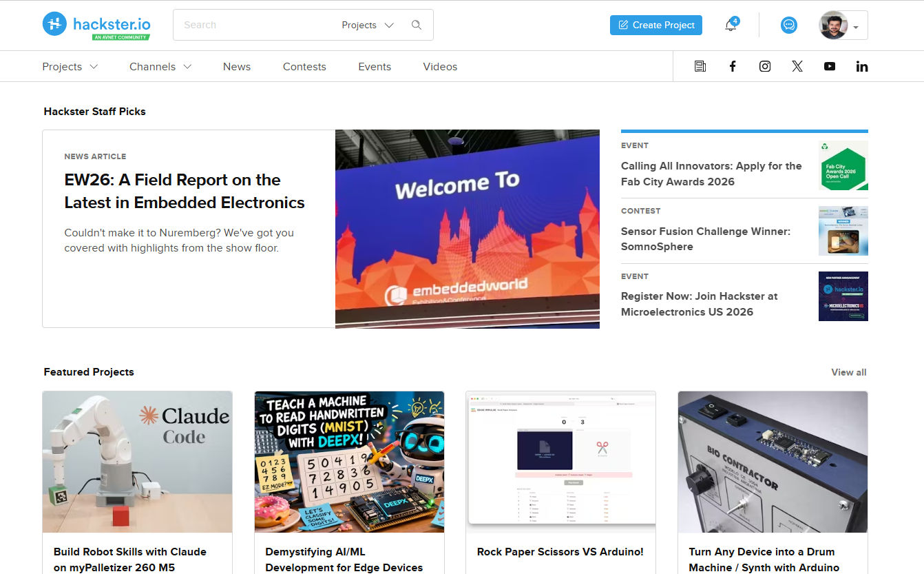Viewport: 924px width, 574px height.
Task: Open the chat messages icon
Action: coord(789,25)
